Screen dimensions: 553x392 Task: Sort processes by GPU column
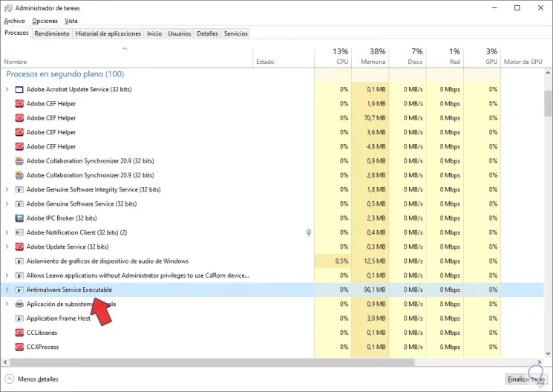click(x=482, y=57)
